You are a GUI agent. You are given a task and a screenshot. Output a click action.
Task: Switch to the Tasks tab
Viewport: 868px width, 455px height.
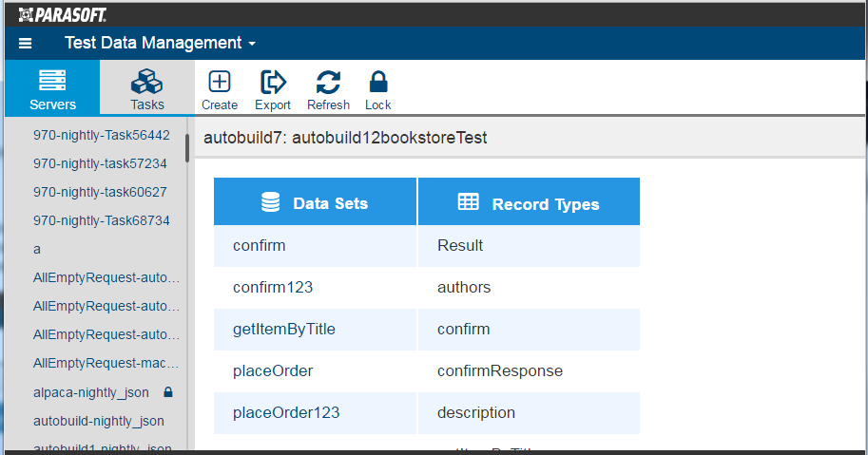[x=147, y=87]
